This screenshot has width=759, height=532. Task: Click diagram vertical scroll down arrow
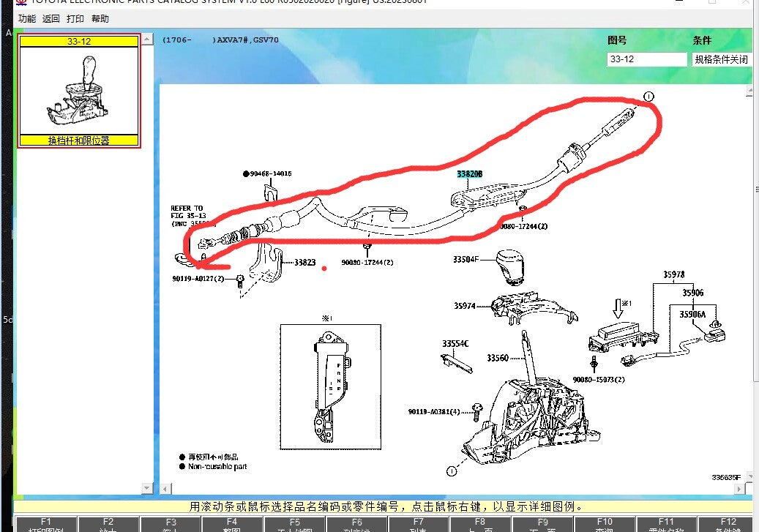click(750, 476)
